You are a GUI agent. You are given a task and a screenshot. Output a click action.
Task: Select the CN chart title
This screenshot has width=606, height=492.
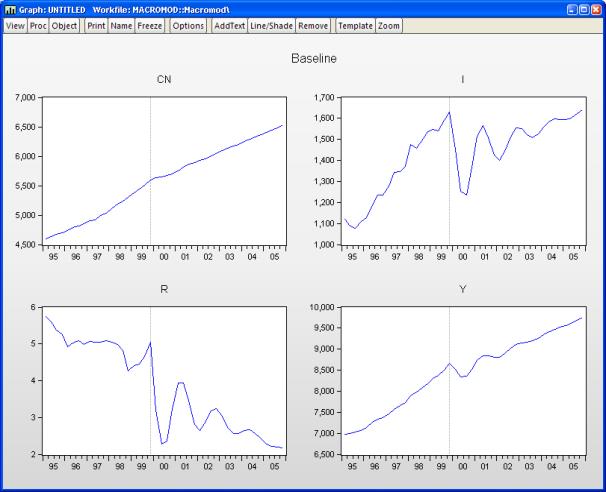[x=163, y=80]
